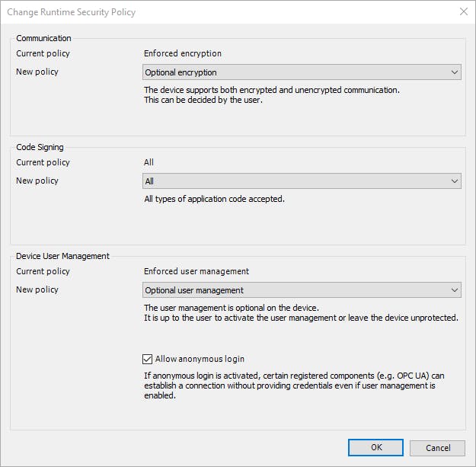Click the 'New policy' label under Communication
Viewport: 476px width, 467px height.
[x=37, y=72]
